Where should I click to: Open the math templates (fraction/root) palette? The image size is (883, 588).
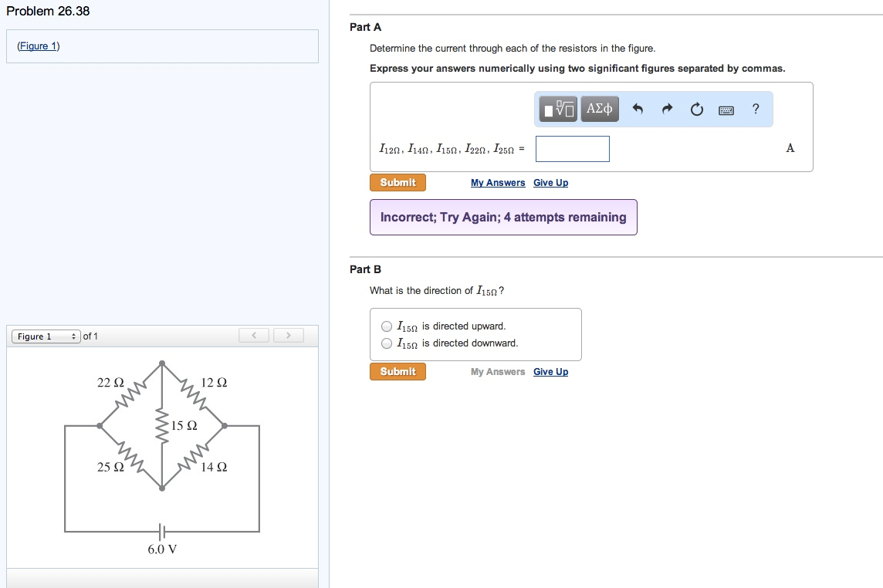pyautogui.click(x=559, y=110)
